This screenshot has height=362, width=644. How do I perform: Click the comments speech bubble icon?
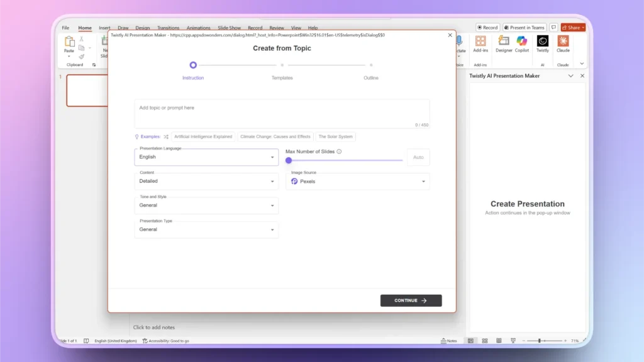[x=553, y=28]
